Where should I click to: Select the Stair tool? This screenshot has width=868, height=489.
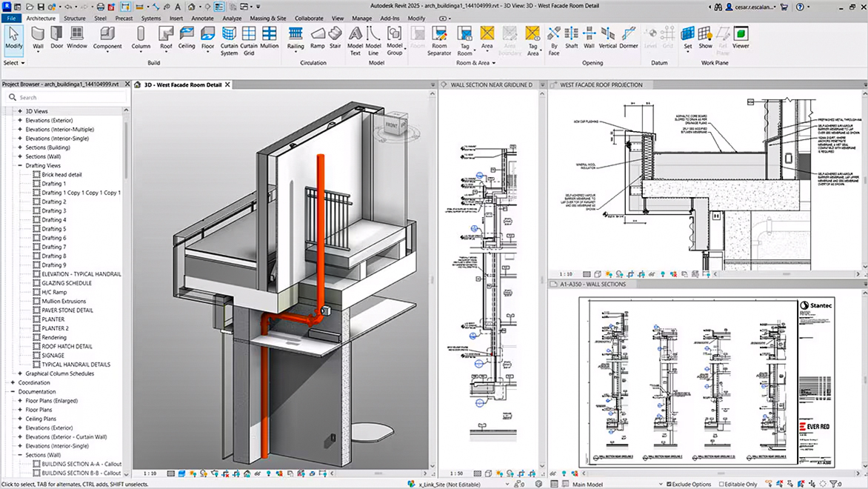[x=335, y=38]
